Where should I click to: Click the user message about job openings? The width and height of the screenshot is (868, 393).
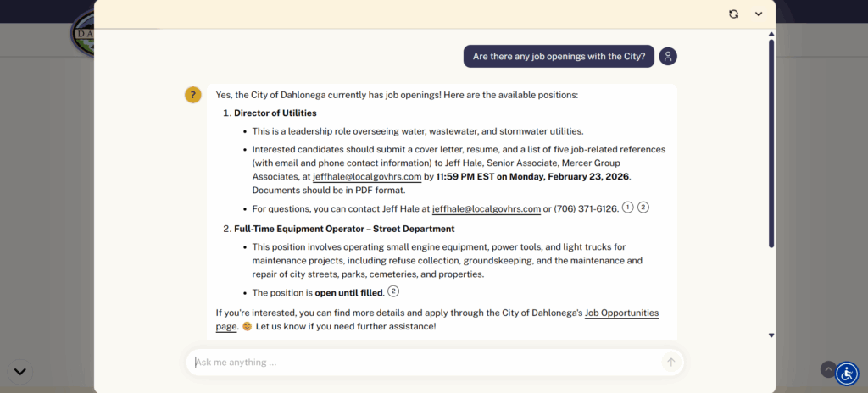pos(559,57)
